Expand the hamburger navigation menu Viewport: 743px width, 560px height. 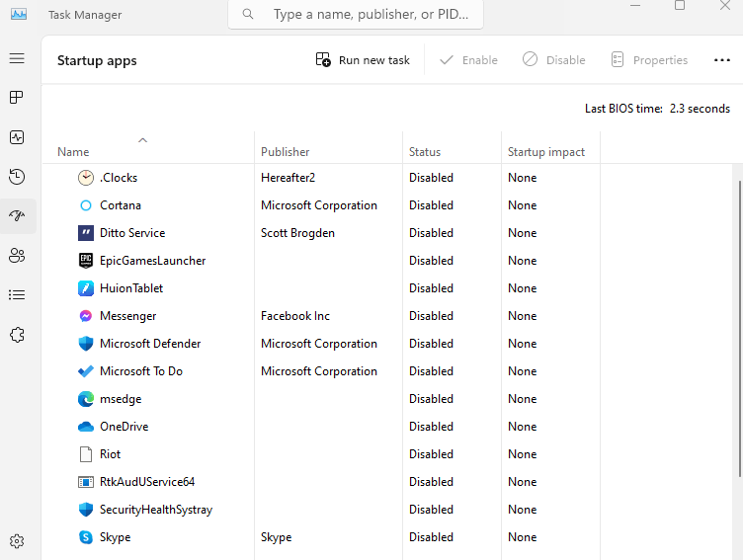click(x=17, y=58)
